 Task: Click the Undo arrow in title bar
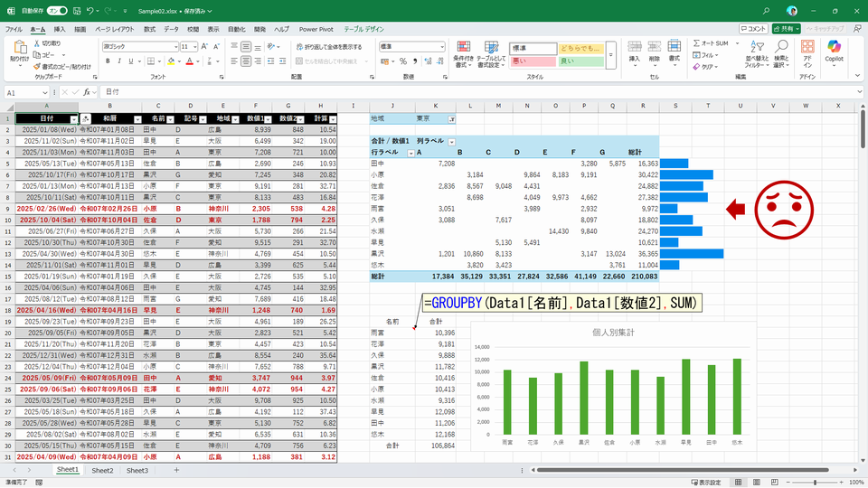point(90,11)
